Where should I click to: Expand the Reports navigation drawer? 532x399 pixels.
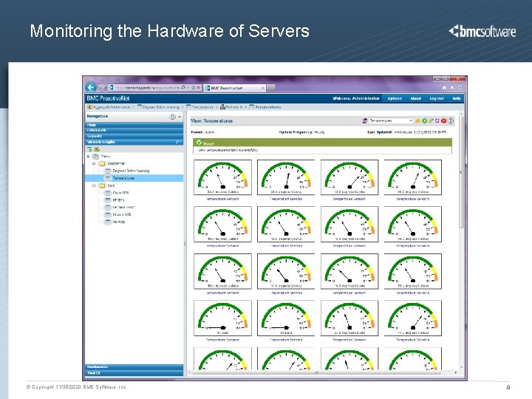(134, 136)
